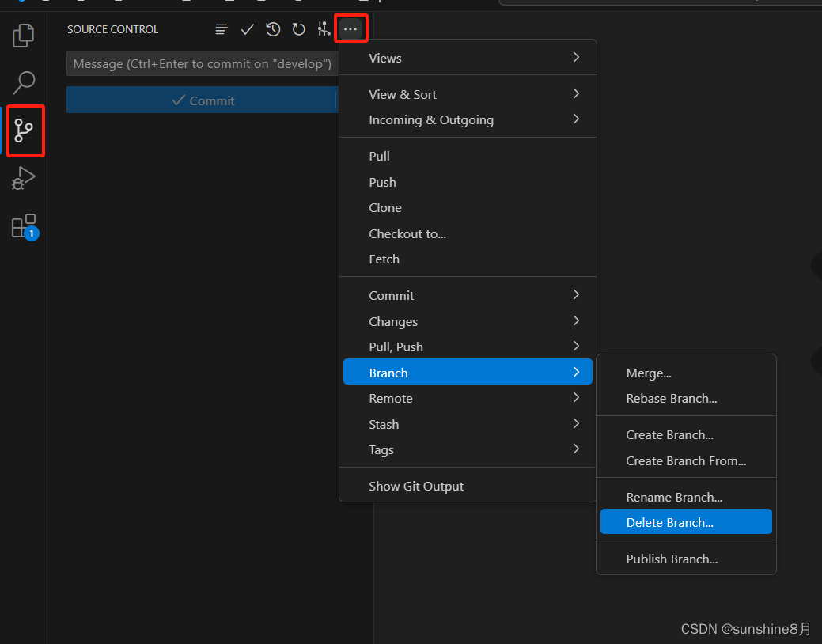Viewport: 822px width, 644px height.
Task: Click the blue Commit button
Action: (203, 100)
